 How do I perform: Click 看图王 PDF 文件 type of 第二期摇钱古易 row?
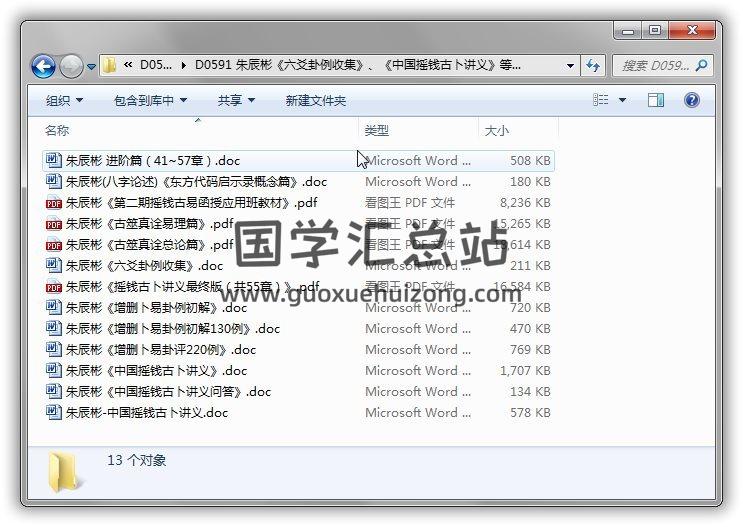410,203
